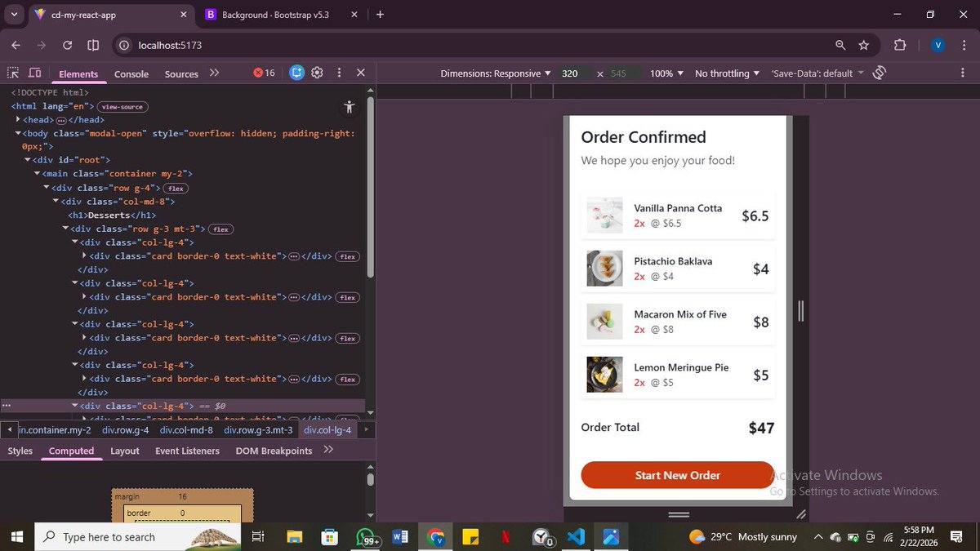The width and height of the screenshot is (980, 551).
Task: Switch to the Styles tab
Action: [20, 451]
